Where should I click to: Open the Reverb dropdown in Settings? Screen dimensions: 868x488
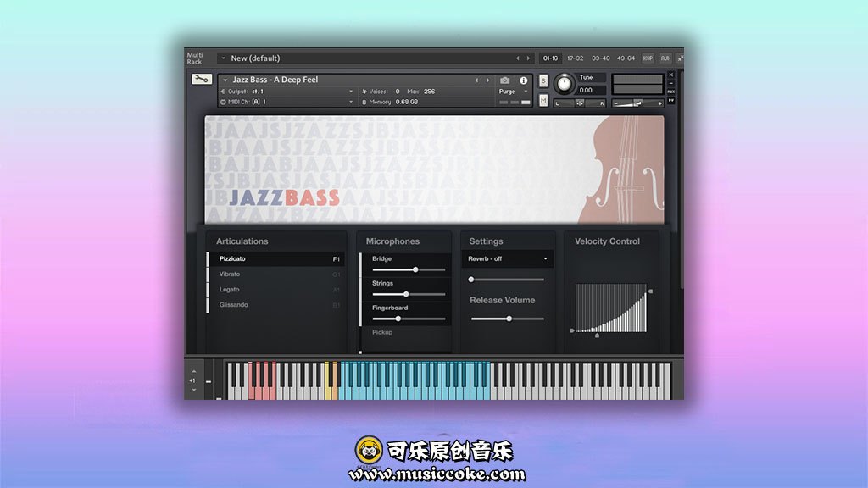(x=507, y=258)
